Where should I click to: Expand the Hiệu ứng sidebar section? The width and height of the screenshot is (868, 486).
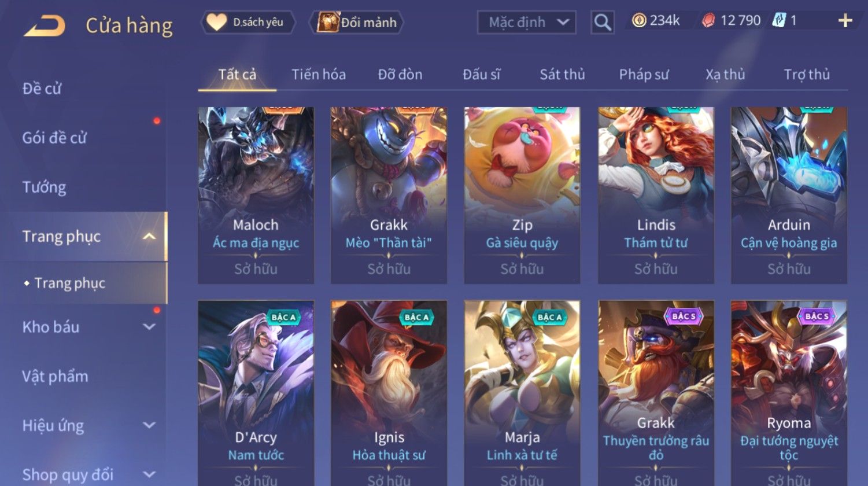coord(149,425)
